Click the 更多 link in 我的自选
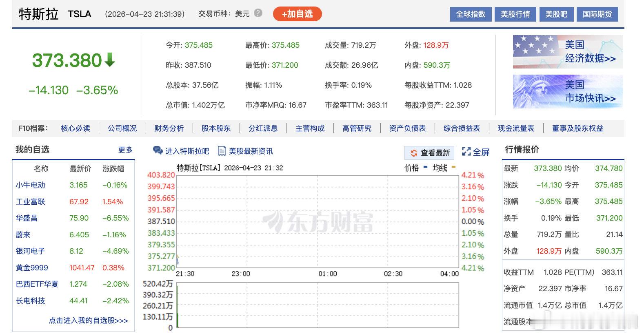 pyautogui.click(x=125, y=150)
